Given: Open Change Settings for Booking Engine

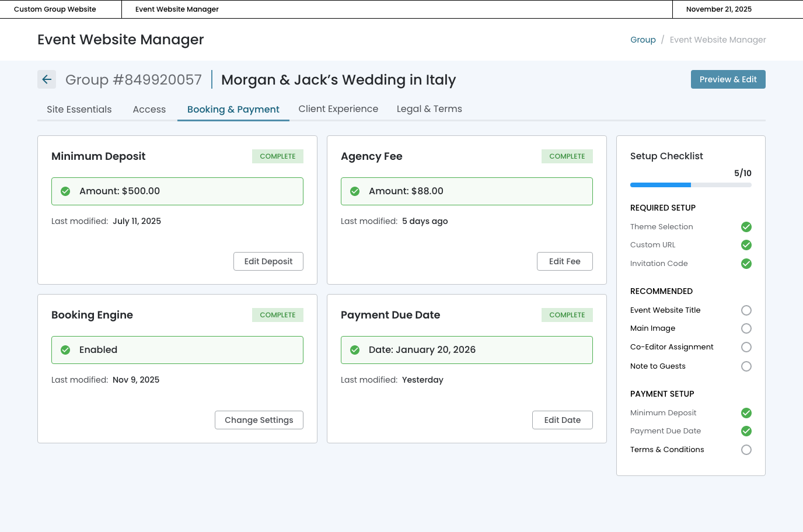Looking at the screenshot, I should pyautogui.click(x=259, y=420).
